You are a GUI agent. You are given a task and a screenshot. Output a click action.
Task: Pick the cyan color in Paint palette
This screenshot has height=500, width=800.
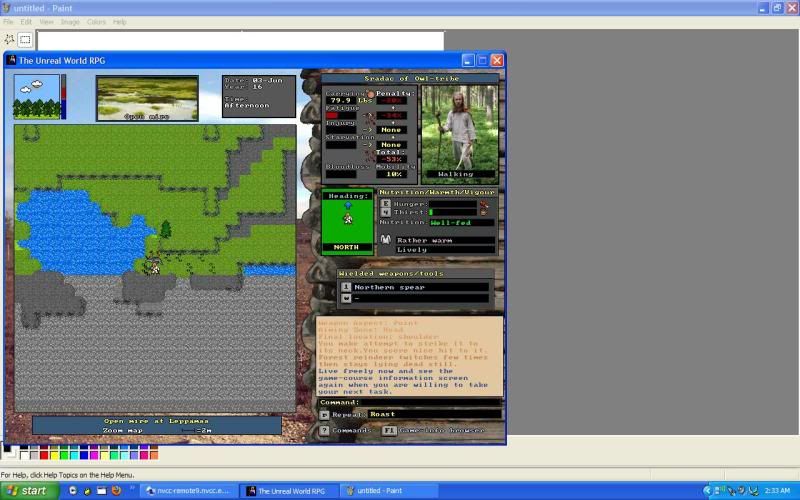[x=74, y=455]
